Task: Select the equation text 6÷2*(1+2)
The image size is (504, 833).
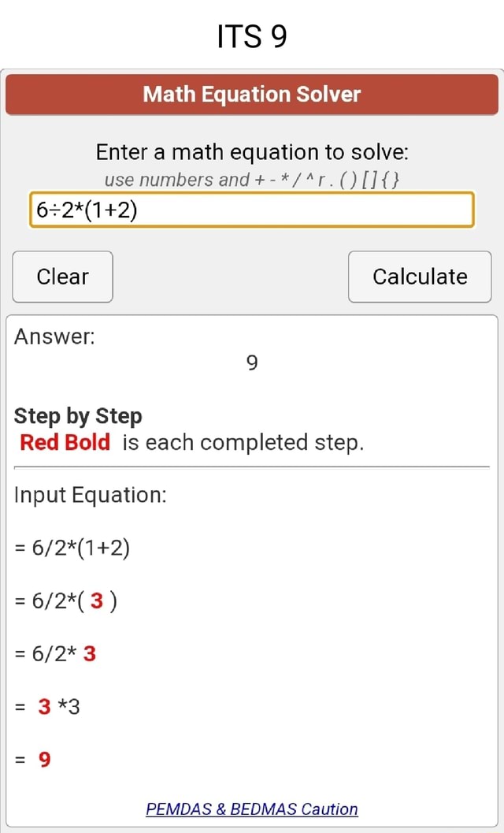Action: [x=87, y=210]
